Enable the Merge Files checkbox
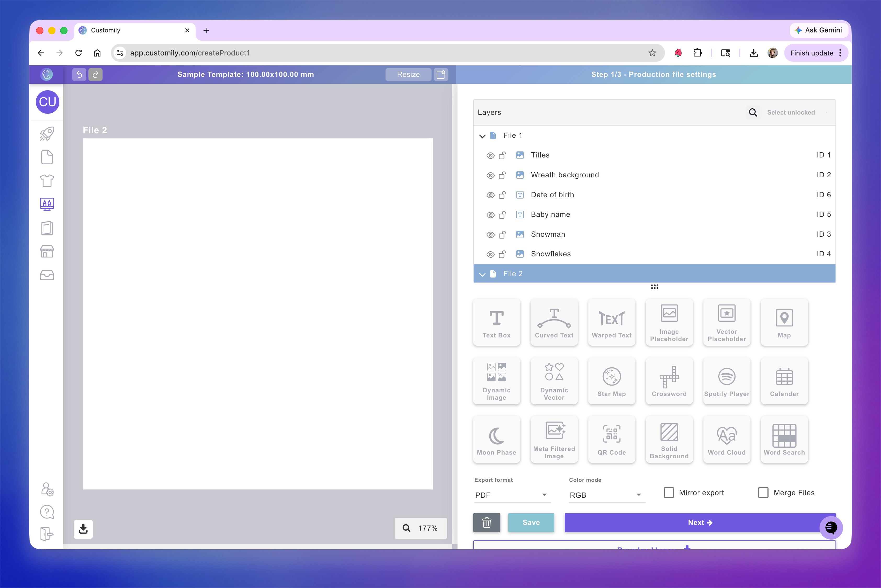Image resolution: width=881 pixels, height=588 pixels. pos(763,492)
